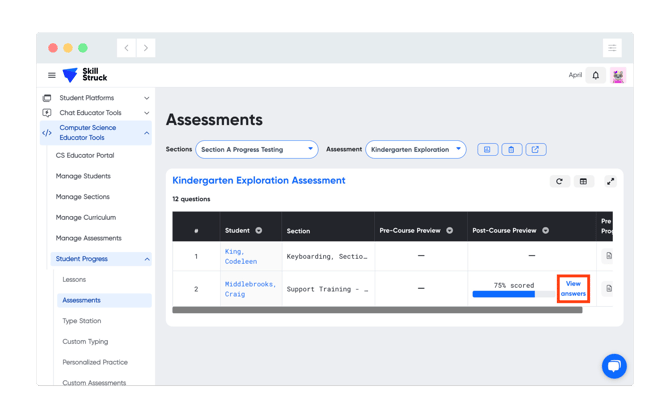The width and height of the screenshot is (670, 418).
Task: Go back using the browser back arrow
Action: (x=126, y=48)
